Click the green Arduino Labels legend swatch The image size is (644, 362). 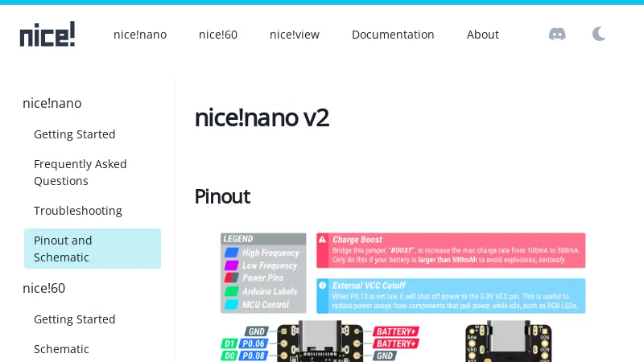231,291
